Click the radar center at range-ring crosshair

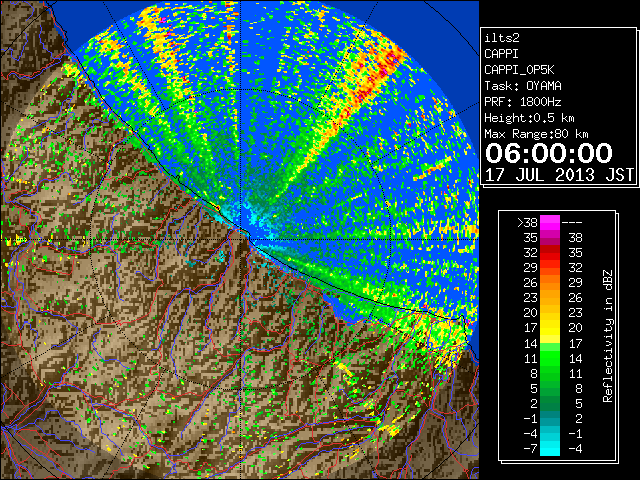(x=241, y=240)
